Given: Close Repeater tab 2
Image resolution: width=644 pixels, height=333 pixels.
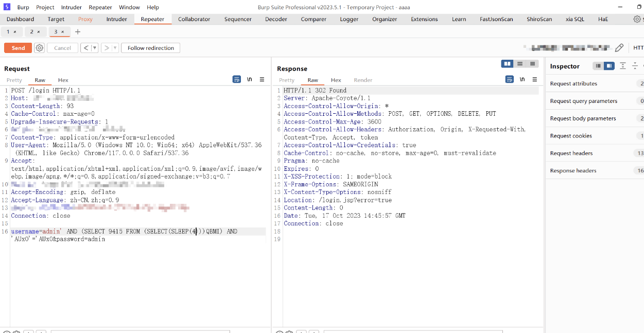Looking at the screenshot, I should [39, 32].
